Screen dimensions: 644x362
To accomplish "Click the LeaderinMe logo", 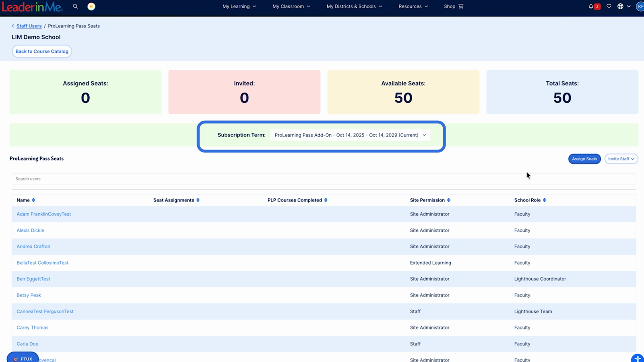I will click(x=32, y=6).
